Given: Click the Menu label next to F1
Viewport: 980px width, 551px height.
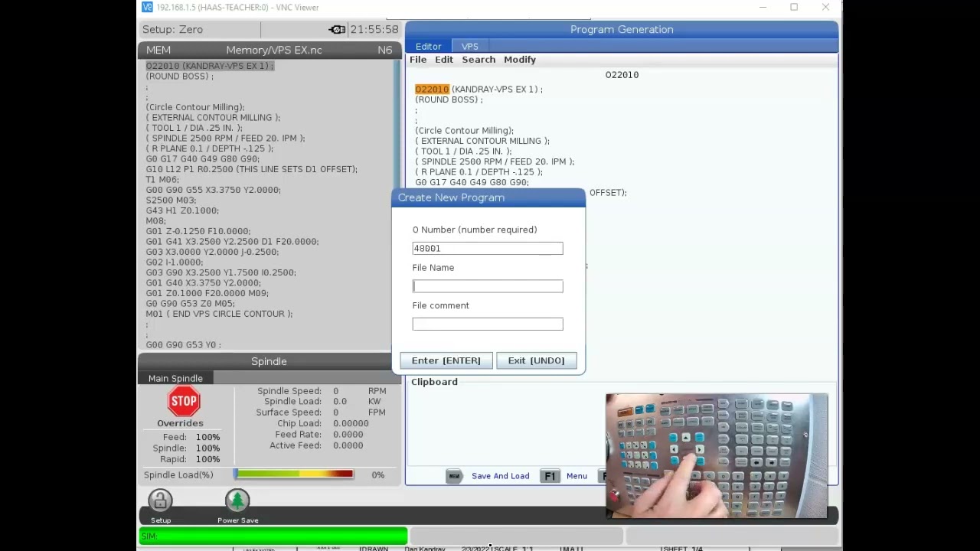Looking at the screenshot, I should tap(577, 476).
